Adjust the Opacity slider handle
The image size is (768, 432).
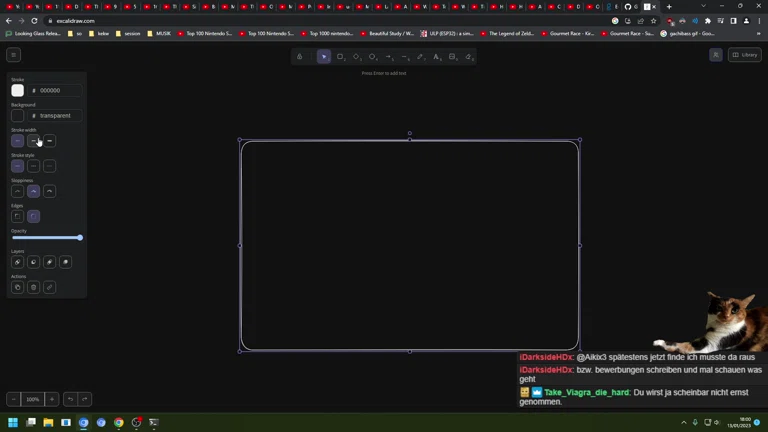point(80,238)
